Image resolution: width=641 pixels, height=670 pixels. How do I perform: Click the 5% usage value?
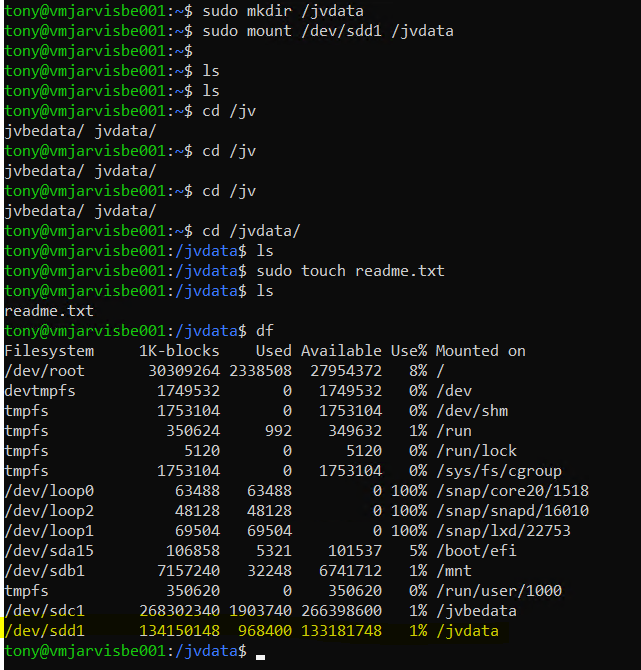pyautogui.click(x=418, y=551)
